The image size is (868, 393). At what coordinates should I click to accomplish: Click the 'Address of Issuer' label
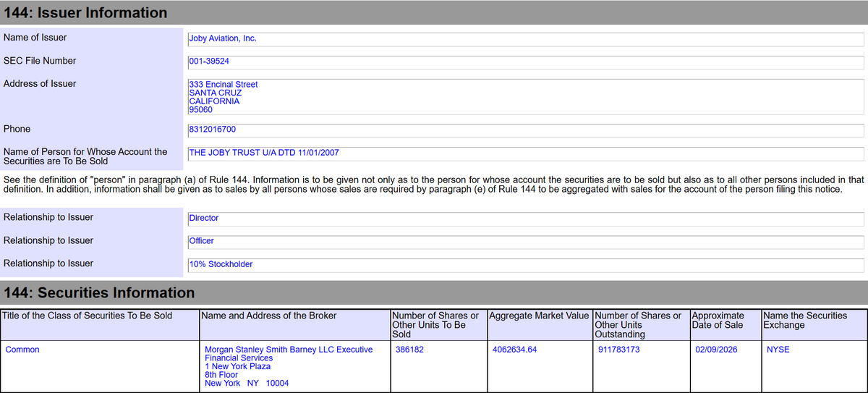[x=40, y=84]
